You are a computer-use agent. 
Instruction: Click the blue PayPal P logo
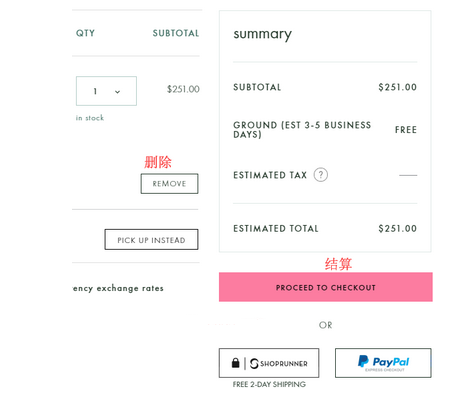[x=363, y=361]
